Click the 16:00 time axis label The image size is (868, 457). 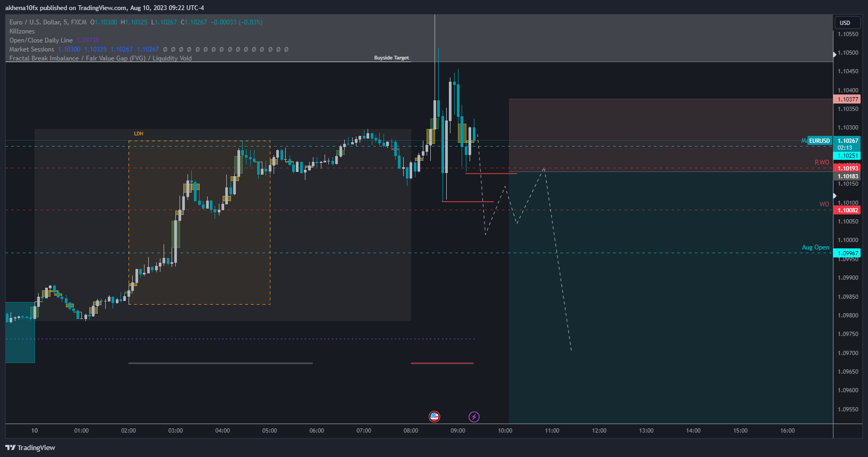point(787,430)
